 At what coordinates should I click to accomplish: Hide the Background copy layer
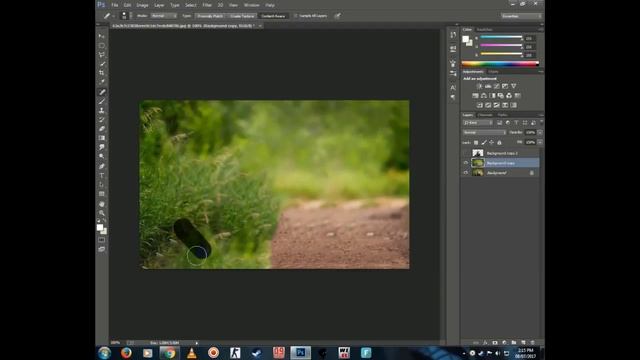pos(466,163)
